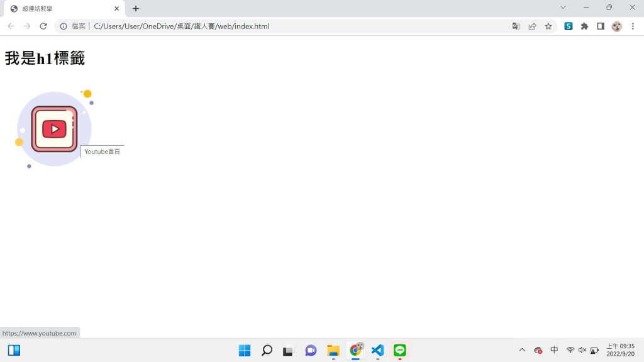Close the 超連結教學 tab
Screen dimensions: 644x362
[116, 9]
